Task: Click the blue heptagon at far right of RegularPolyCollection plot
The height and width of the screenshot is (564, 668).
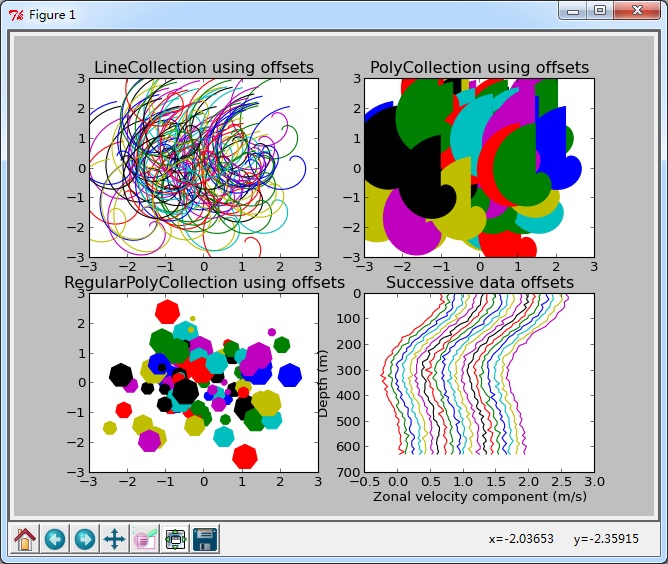Action: point(290,375)
